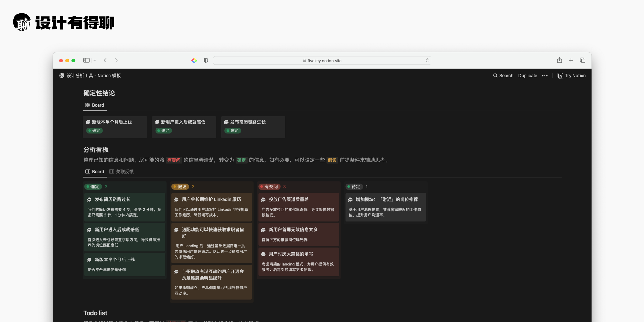Open the sidebar options dropdown chevron
The height and width of the screenshot is (322, 644).
click(x=95, y=61)
